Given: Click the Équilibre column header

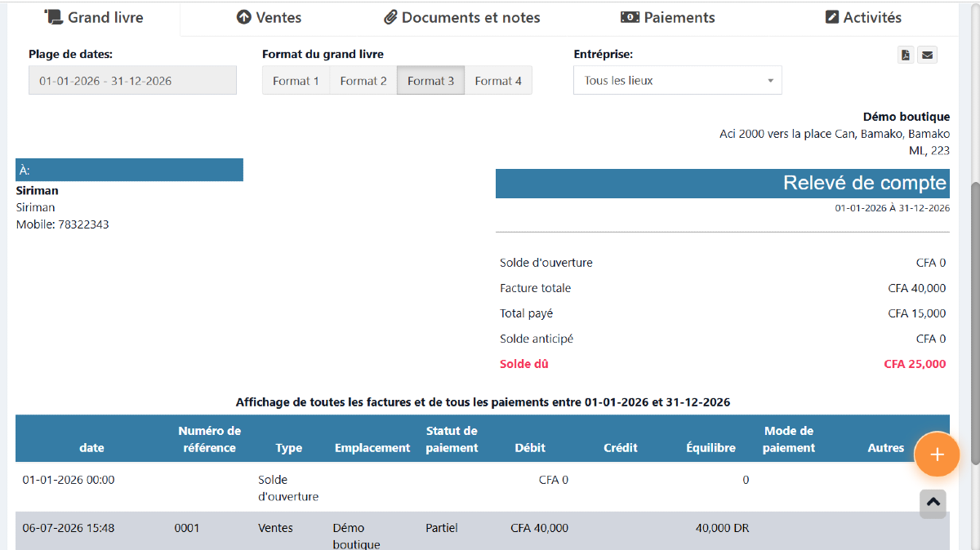Looking at the screenshot, I should click(710, 448).
